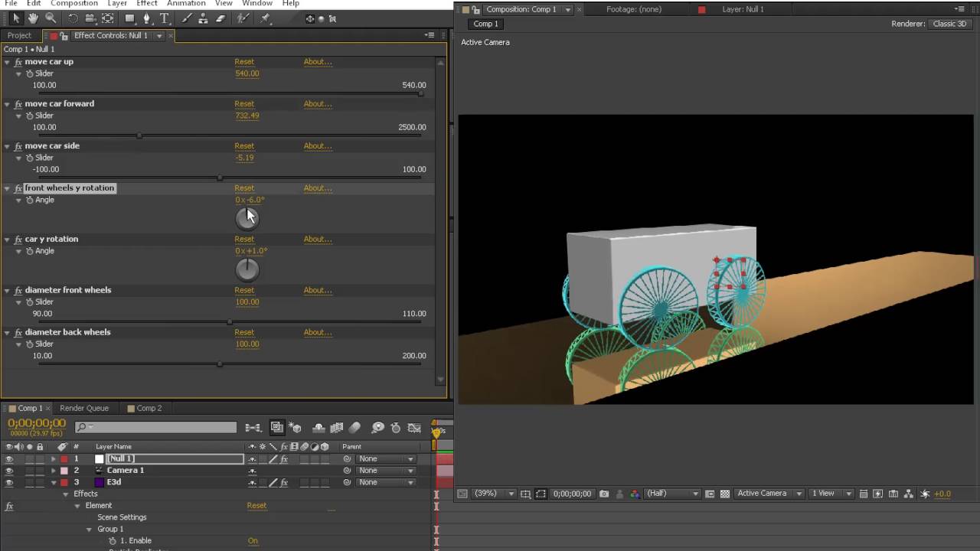Reset the move car up effect

click(244, 62)
